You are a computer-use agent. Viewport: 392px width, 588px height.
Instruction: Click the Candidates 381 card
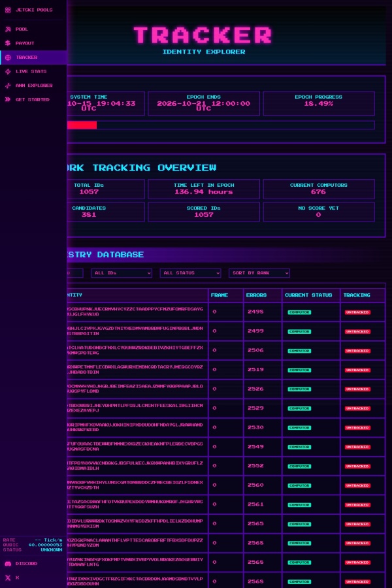point(106,212)
